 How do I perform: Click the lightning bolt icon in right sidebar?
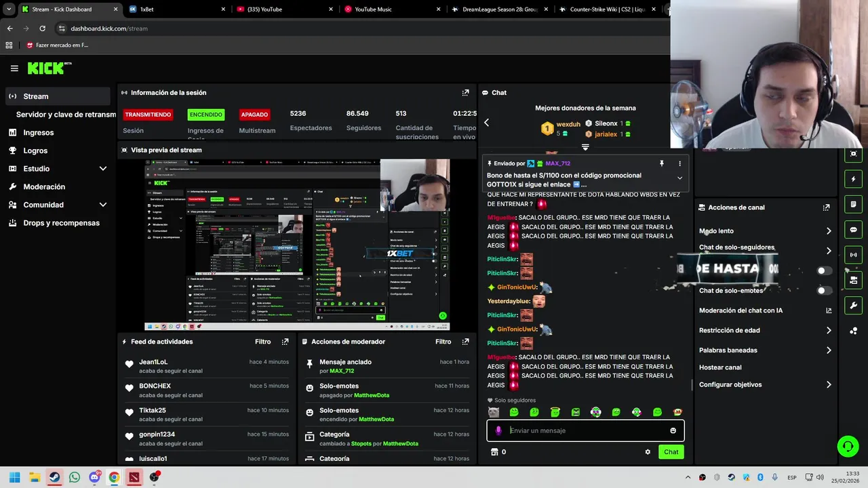coord(853,179)
